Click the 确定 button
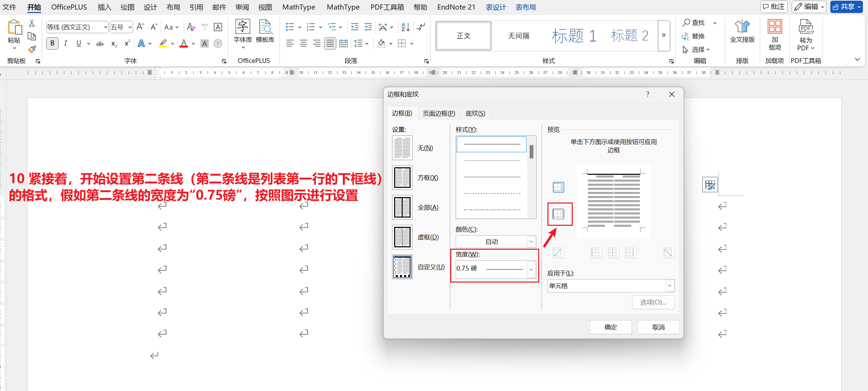868x391 pixels. coord(610,327)
